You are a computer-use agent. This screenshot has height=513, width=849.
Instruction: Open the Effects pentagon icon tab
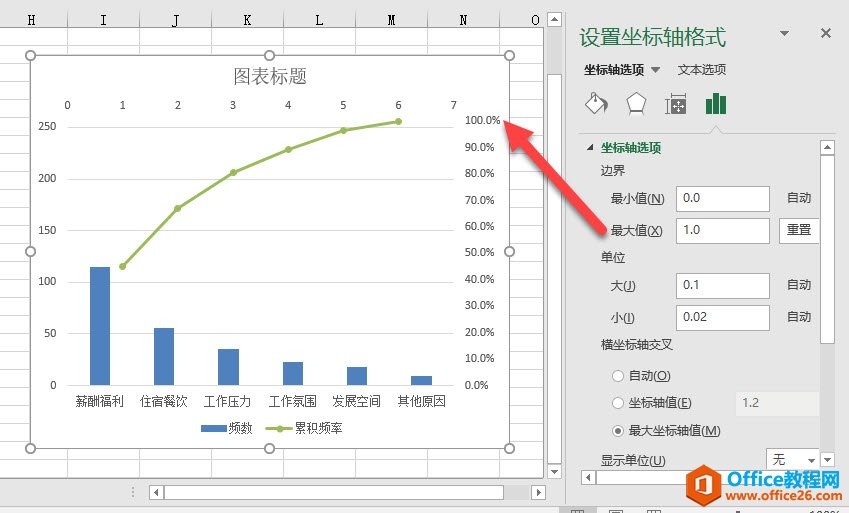pyautogui.click(x=636, y=104)
